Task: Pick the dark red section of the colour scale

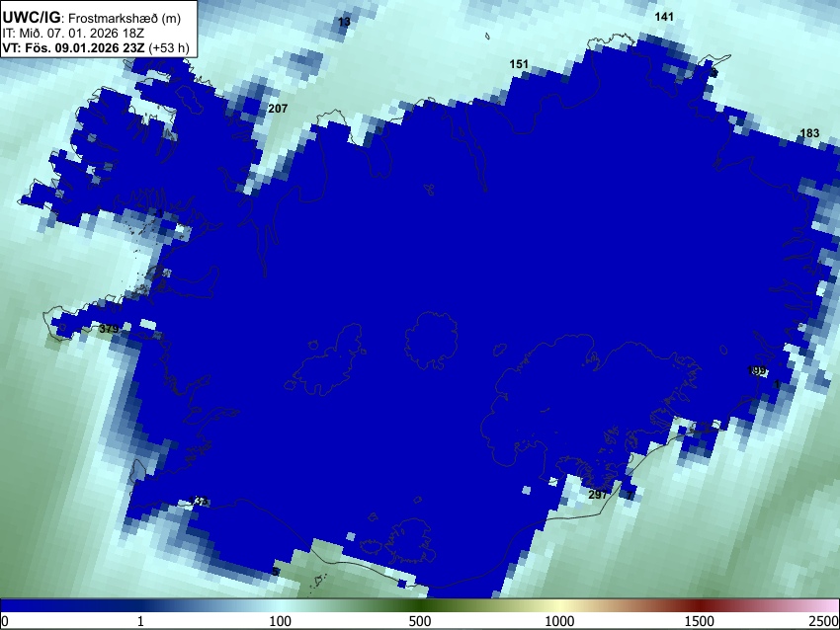Action: (x=700, y=605)
